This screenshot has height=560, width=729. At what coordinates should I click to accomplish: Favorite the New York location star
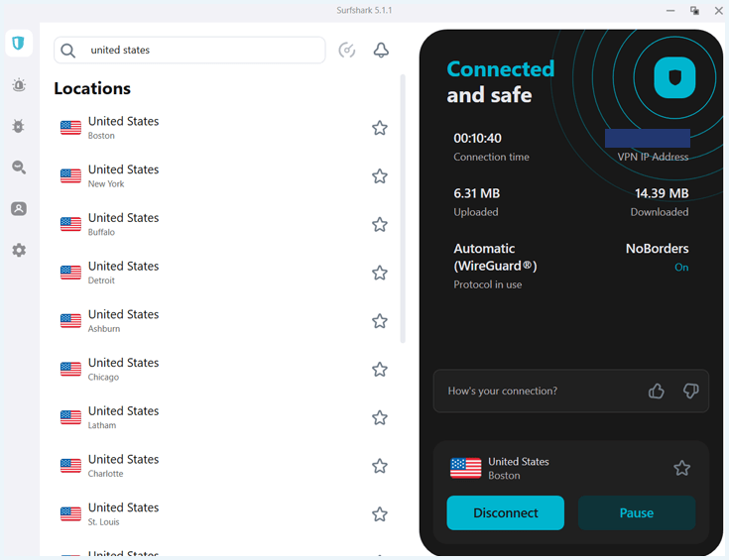[x=379, y=176]
